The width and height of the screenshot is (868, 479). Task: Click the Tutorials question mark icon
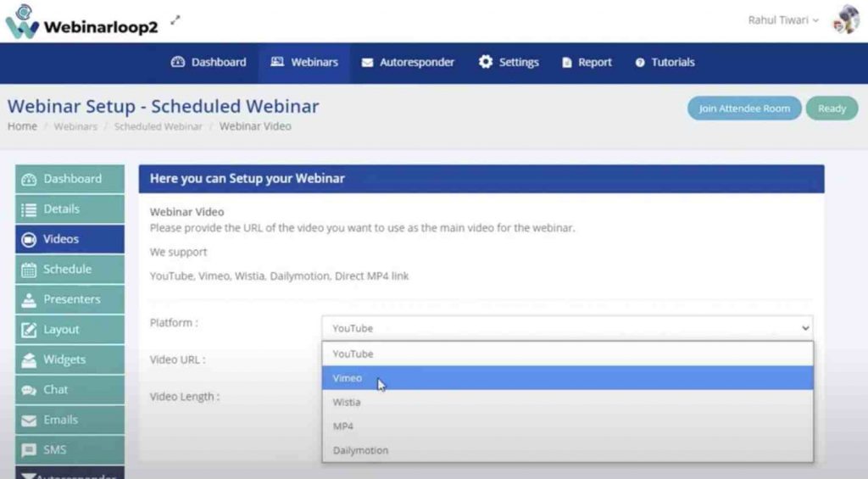pyautogui.click(x=640, y=63)
